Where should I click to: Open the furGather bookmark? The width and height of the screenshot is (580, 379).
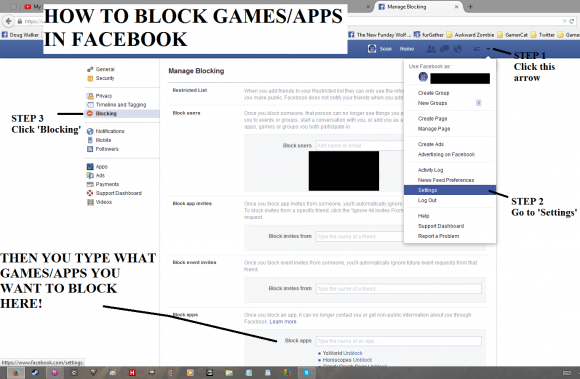point(429,35)
